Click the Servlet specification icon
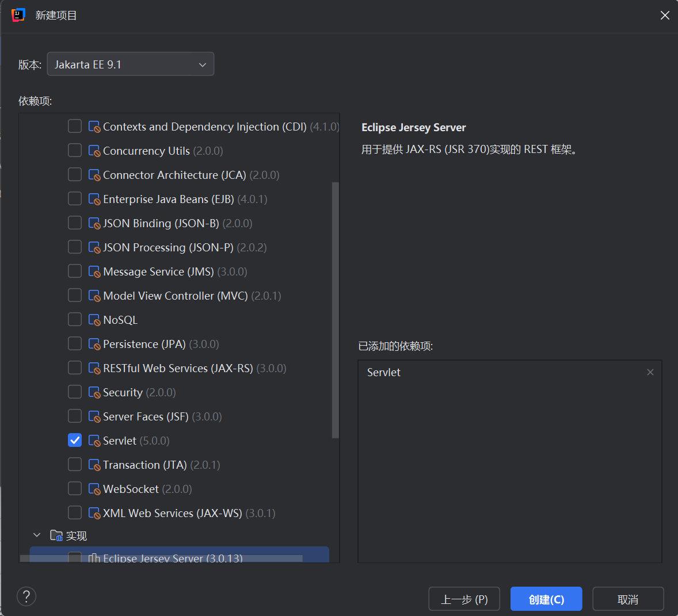This screenshot has width=678, height=616. click(x=94, y=441)
